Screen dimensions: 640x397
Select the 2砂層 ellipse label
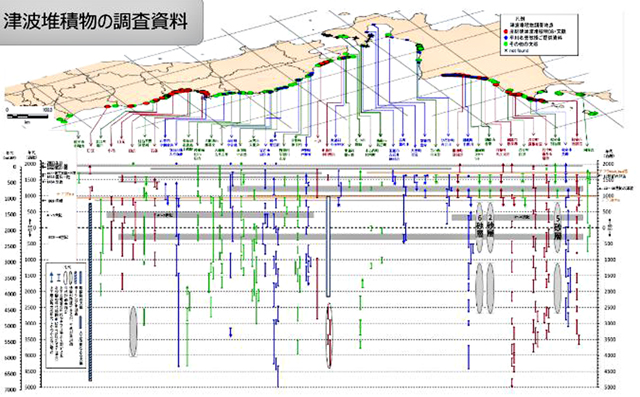pyautogui.click(x=490, y=228)
